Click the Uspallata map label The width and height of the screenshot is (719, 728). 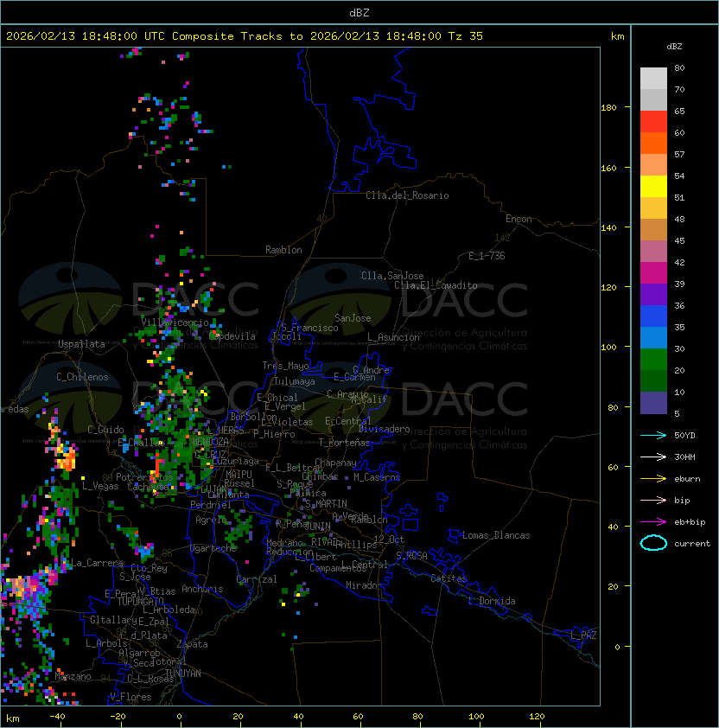click(x=81, y=344)
